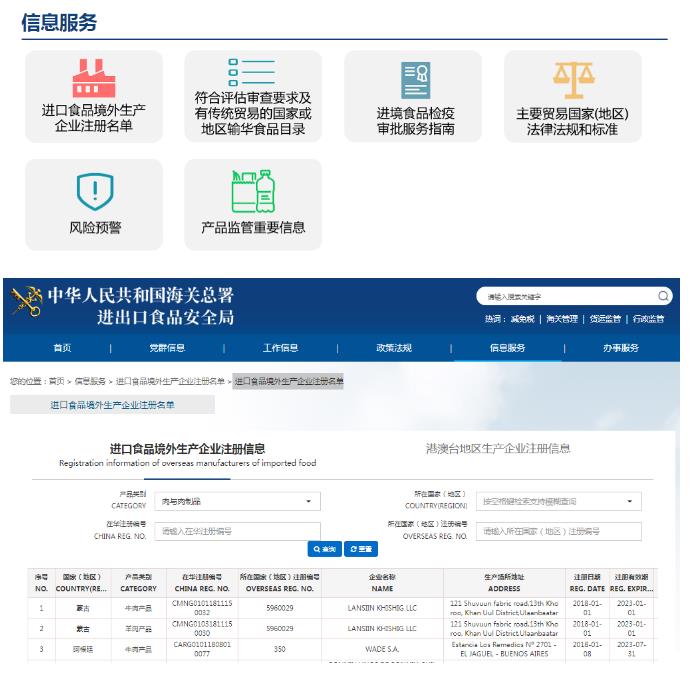The width and height of the screenshot is (700, 683).
Task: Open 进境食品检疫审批服务指南 card label
Action: pos(416,121)
